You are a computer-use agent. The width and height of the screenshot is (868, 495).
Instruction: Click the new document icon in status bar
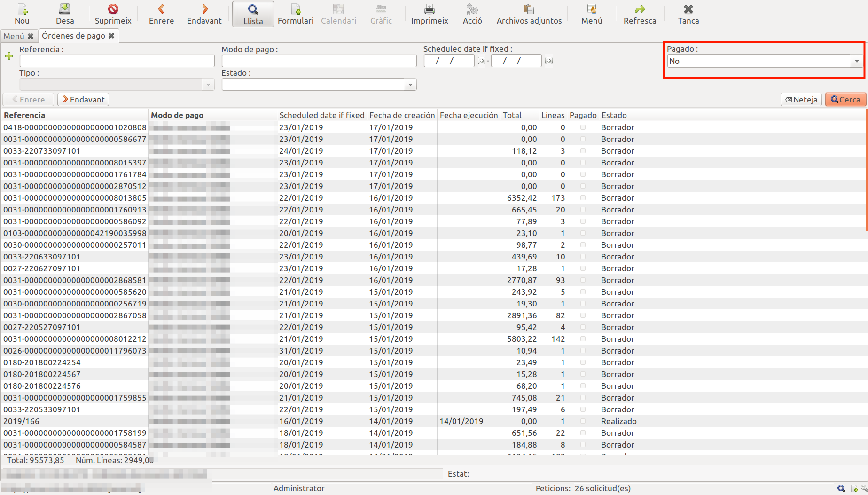pos(854,488)
